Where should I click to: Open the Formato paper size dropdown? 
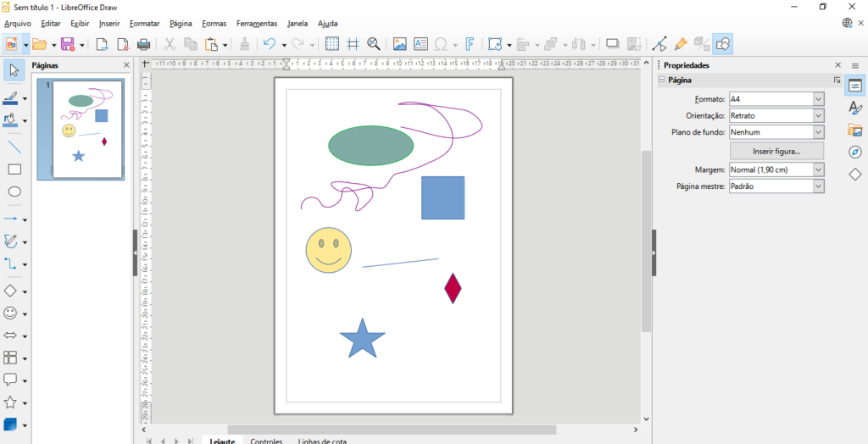818,98
